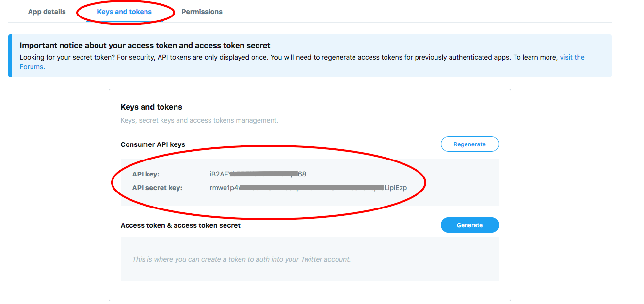
Task: Select the secret key text beginning rmwe1p4
Action: (308, 188)
